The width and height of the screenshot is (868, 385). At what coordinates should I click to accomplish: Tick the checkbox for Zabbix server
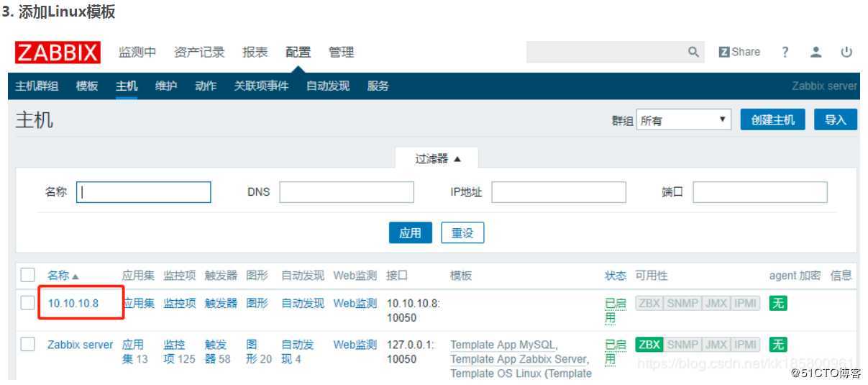point(28,345)
